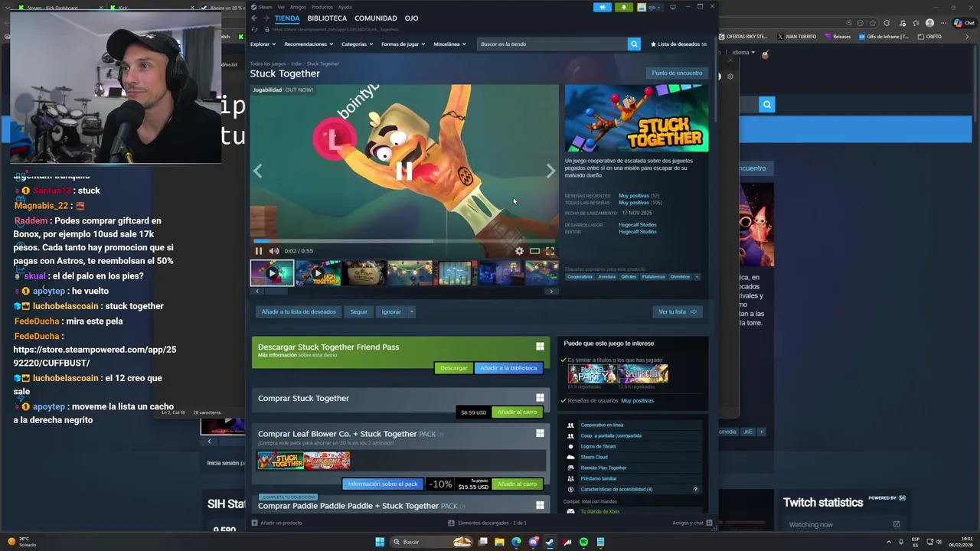Seek along the trailer progress bar
The image size is (980, 551).
click(404, 241)
